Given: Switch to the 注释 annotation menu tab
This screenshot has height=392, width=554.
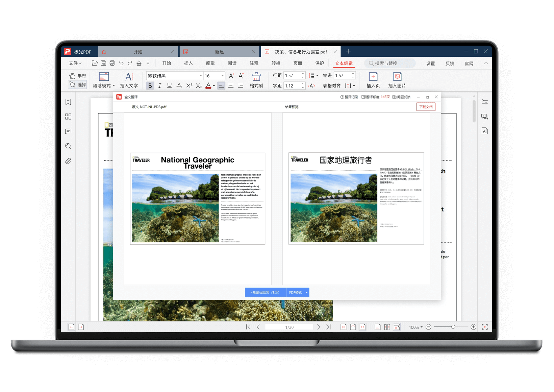Looking at the screenshot, I should pos(254,63).
